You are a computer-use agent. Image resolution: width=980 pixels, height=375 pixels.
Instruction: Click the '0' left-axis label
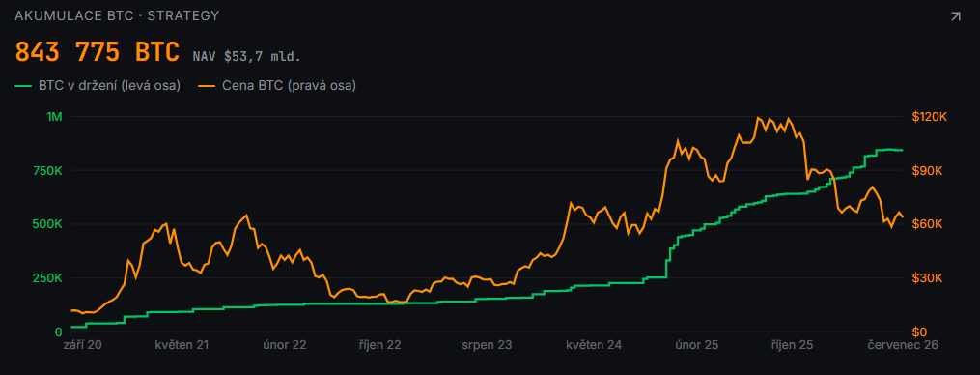coord(59,332)
